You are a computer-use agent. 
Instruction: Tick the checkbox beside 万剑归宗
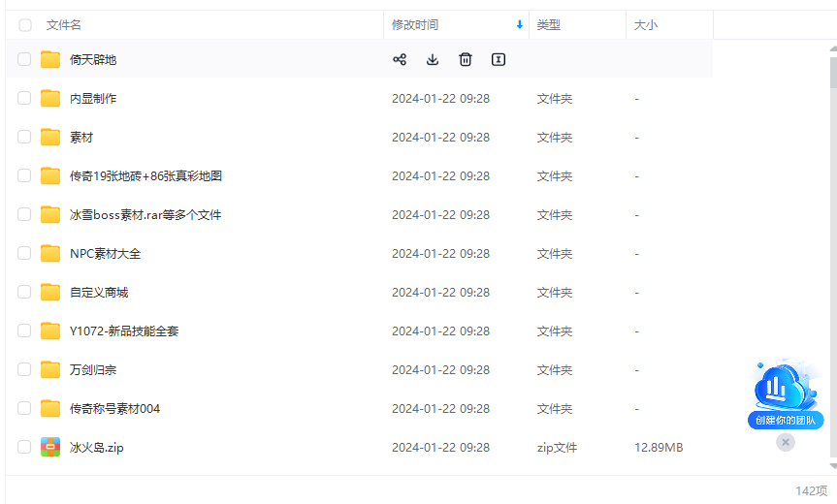pyautogui.click(x=25, y=370)
